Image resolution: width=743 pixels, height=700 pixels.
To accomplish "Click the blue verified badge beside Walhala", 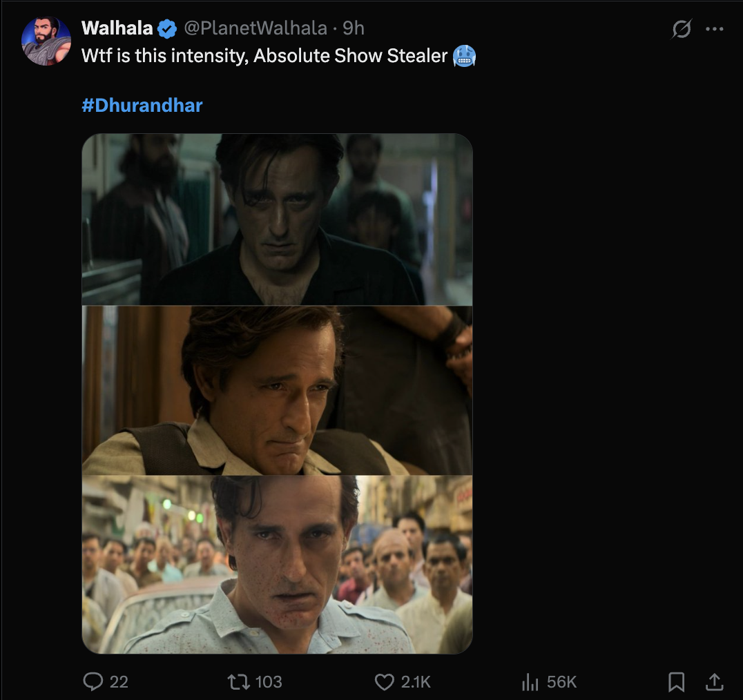I will (166, 28).
